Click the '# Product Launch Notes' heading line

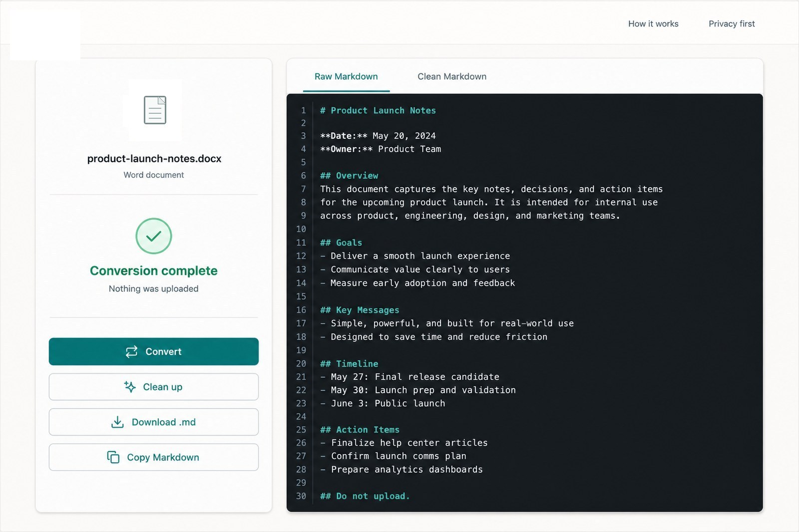[x=378, y=111]
